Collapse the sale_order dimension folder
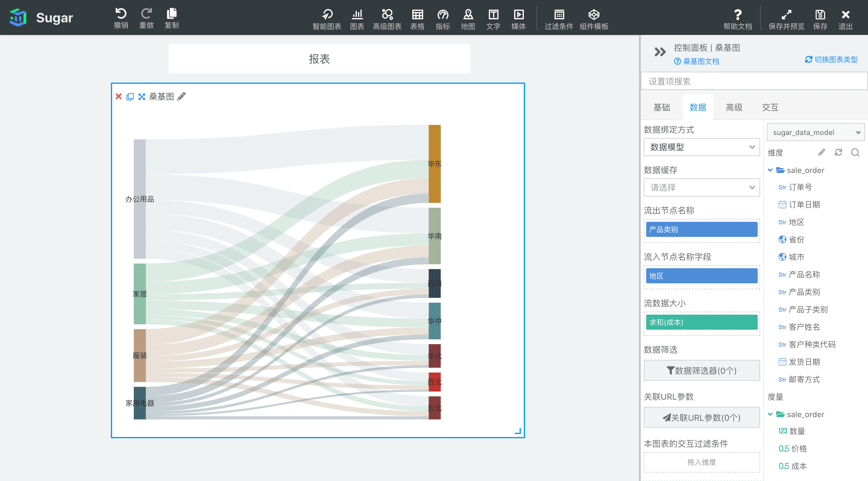The height and width of the screenshot is (481, 868). (770, 171)
